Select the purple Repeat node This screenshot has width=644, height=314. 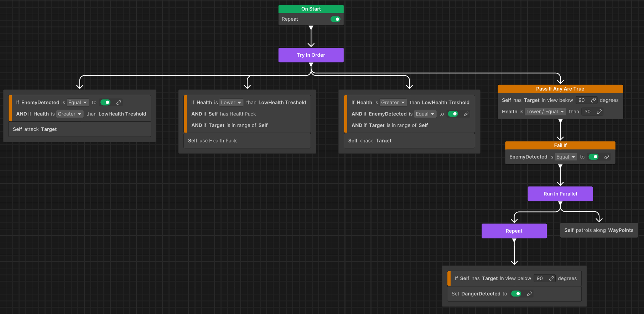pyautogui.click(x=514, y=231)
